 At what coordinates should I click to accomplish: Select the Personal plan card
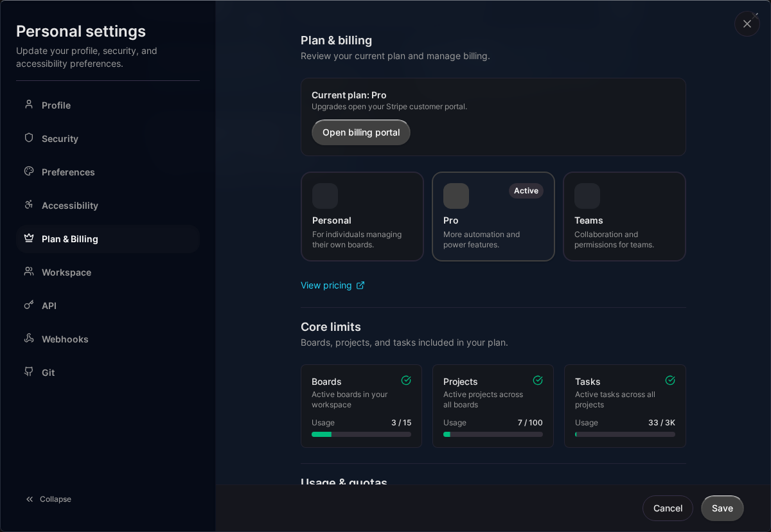point(362,217)
